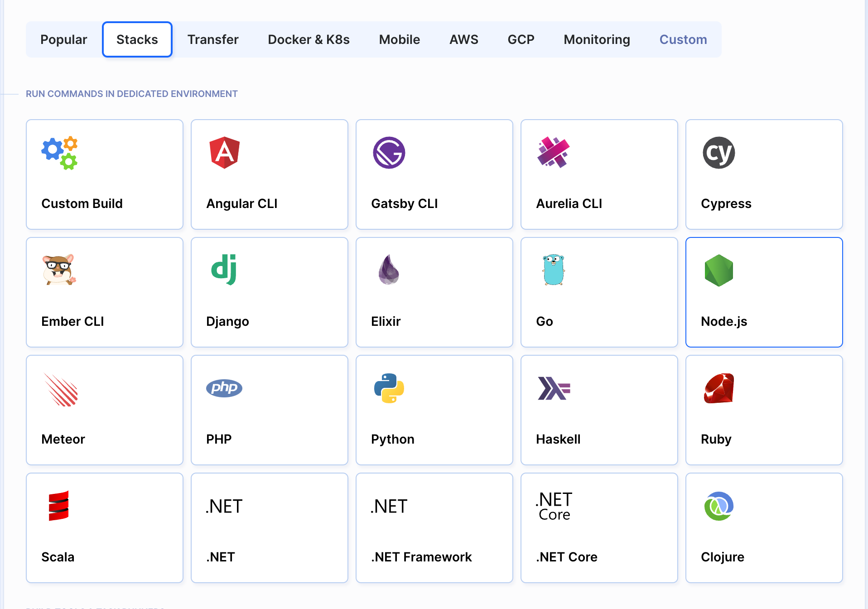Image resolution: width=868 pixels, height=609 pixels.
Task: Click the Meteor label text
Action: pos(63,439)
